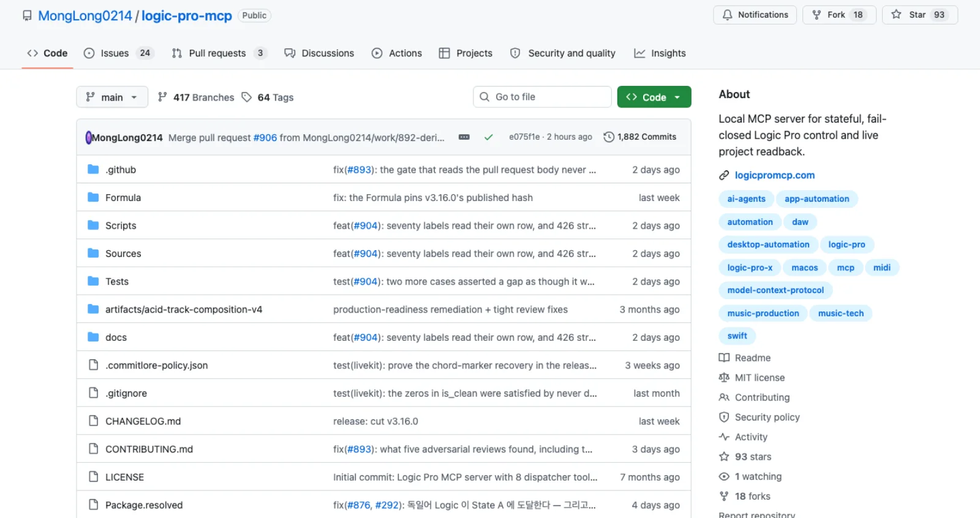Open the main branch dropdown
The height and width of the screenshot is (518, 980).
point(112,97)
